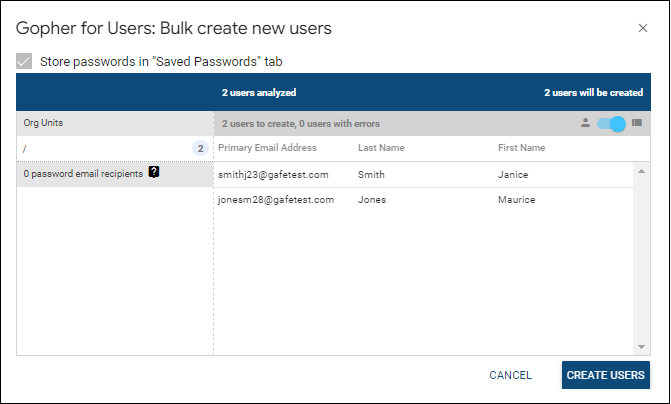Click the help question mark icon
Viewport: 671px width, 404px height.
click(154, 172)
